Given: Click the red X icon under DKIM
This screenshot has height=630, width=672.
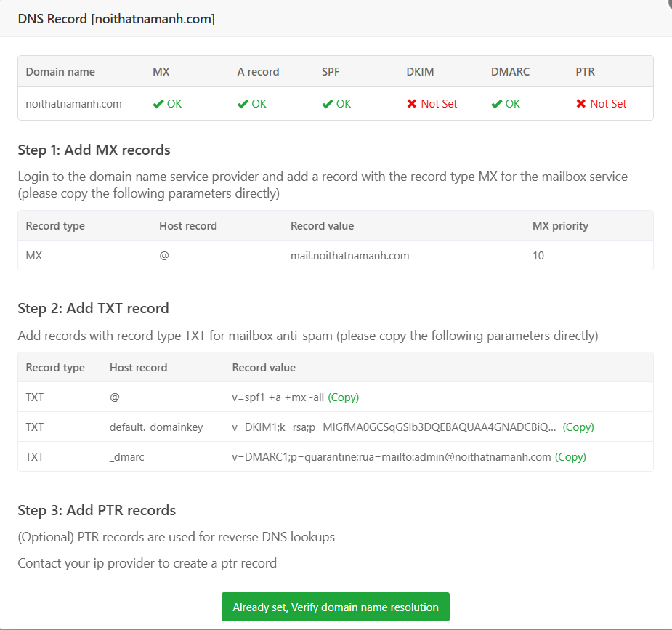Looking at the screenshot, I should [x=412, y=104].
